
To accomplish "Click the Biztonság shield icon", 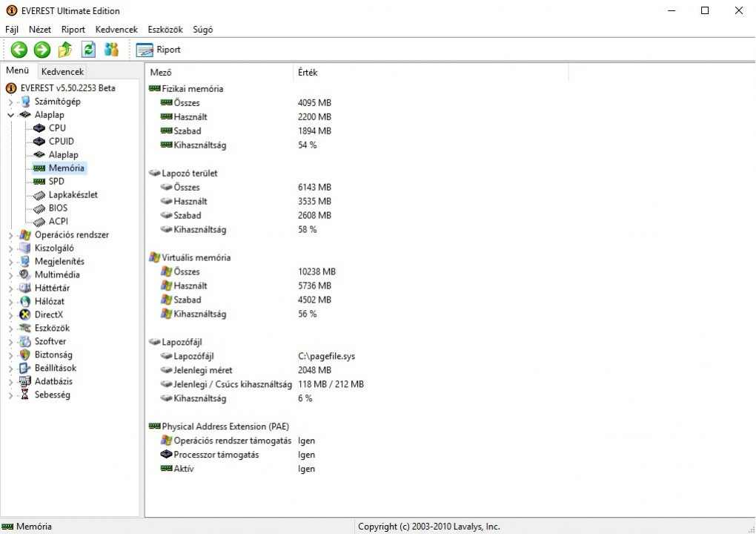I will (x=25, y=355).
